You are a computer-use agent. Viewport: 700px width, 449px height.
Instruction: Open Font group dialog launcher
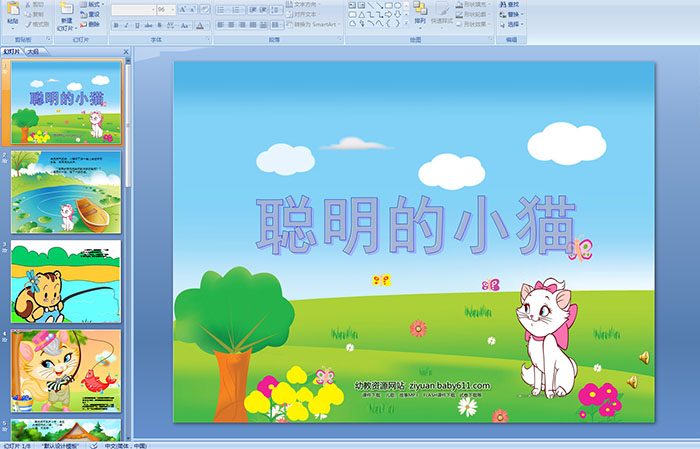pos(208,40)
